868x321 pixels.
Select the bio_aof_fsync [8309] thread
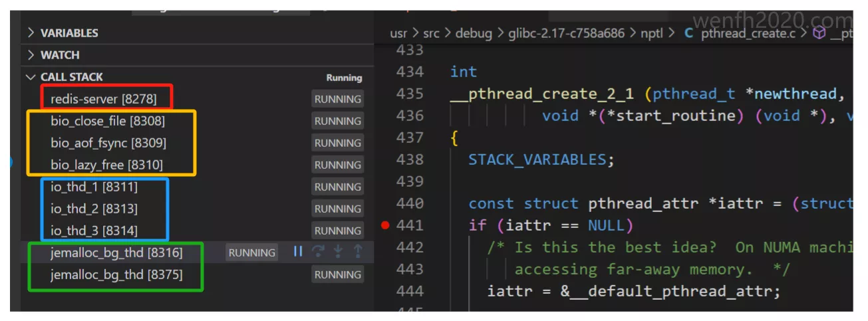tap(108, 142)
